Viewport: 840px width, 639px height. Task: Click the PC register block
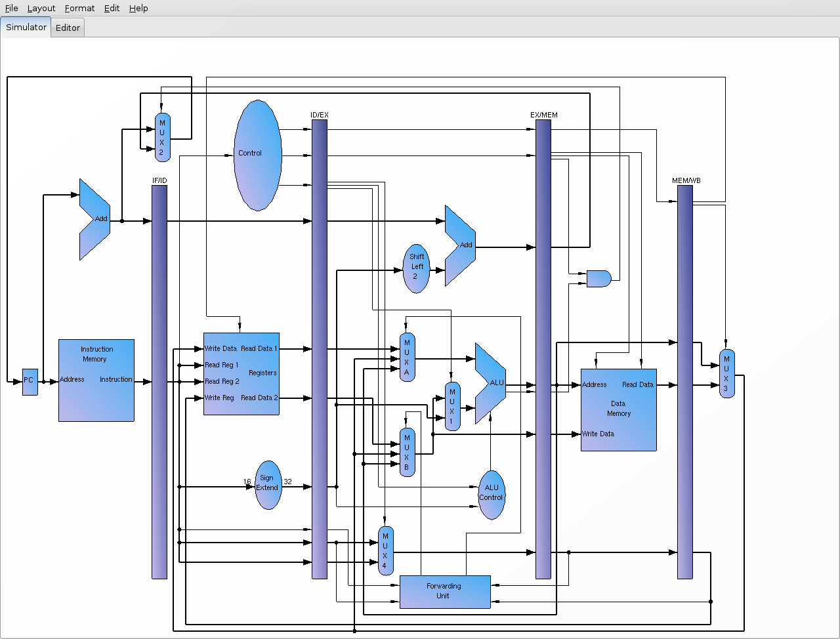[30, 381]
